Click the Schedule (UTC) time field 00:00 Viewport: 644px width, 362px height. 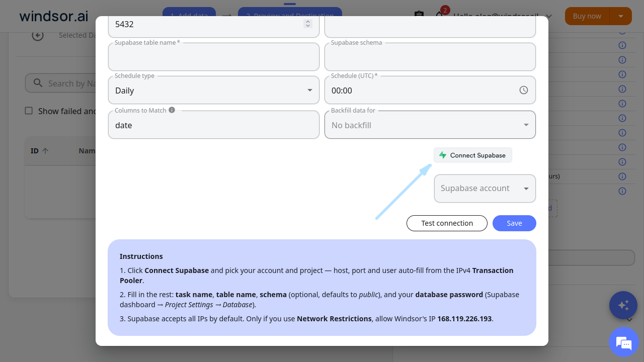point(430,90)
